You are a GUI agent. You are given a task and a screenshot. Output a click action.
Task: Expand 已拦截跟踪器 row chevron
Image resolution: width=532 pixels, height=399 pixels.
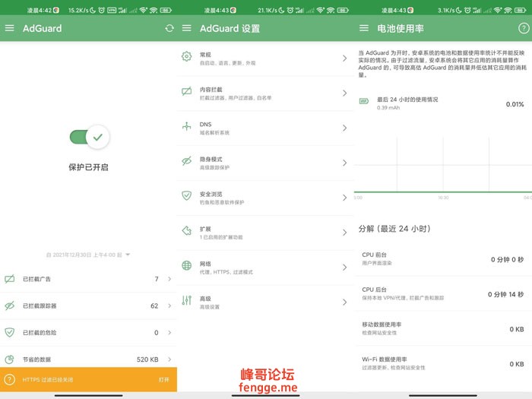click(169, 306)
